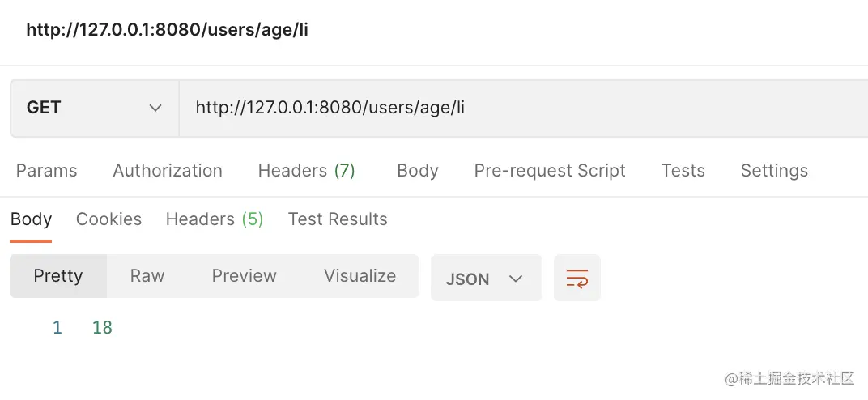This screenshot has height=400, width=868.
Task: Toggle the wrap lines icon
Action: click(x=577, y=279)
